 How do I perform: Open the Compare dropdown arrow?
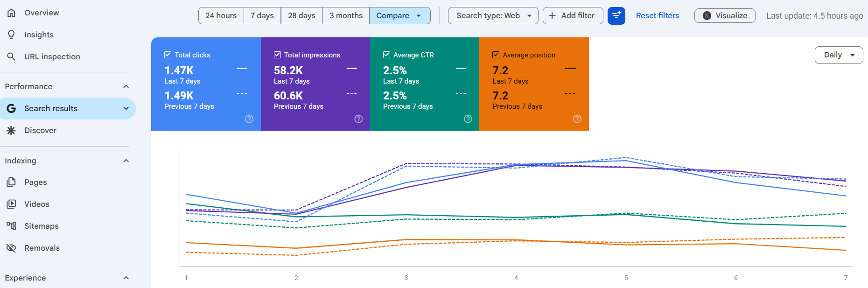click(419, 16)
